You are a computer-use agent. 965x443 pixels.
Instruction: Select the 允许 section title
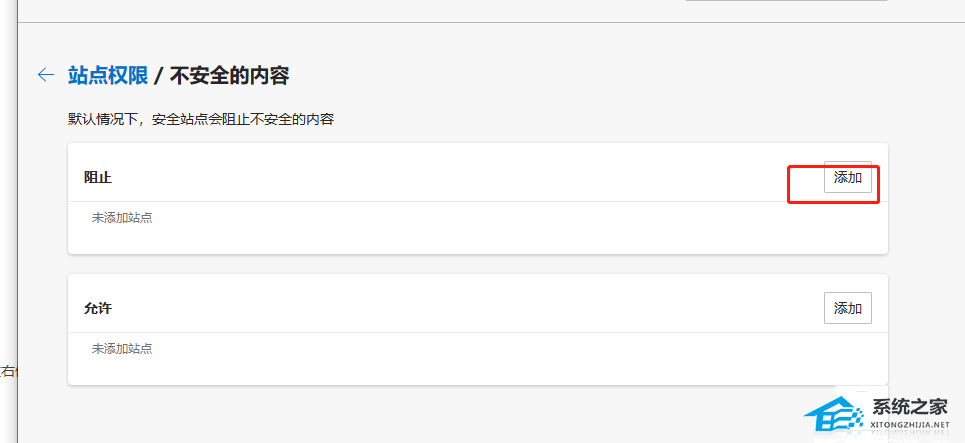(x=98, y=309)
